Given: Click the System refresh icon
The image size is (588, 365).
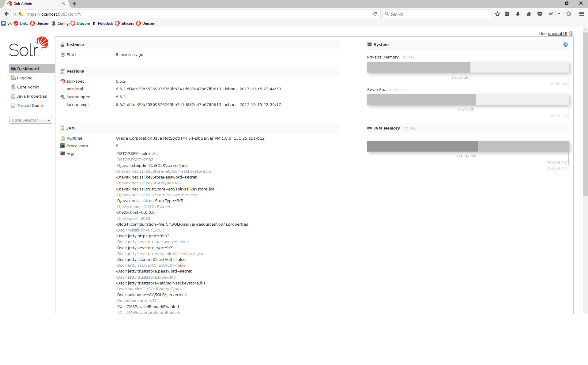Looking at the screenshot, I should pyautogui.click(x=565, y=44).
